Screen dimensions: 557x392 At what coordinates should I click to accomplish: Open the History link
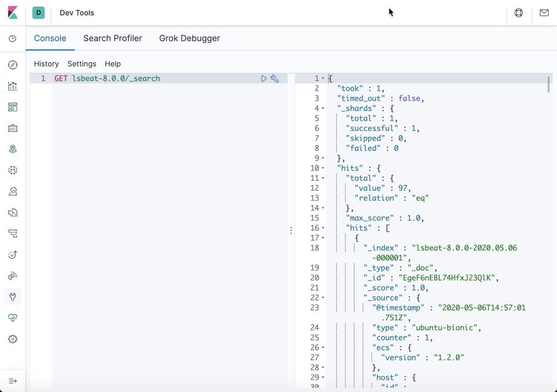(46, 64)
